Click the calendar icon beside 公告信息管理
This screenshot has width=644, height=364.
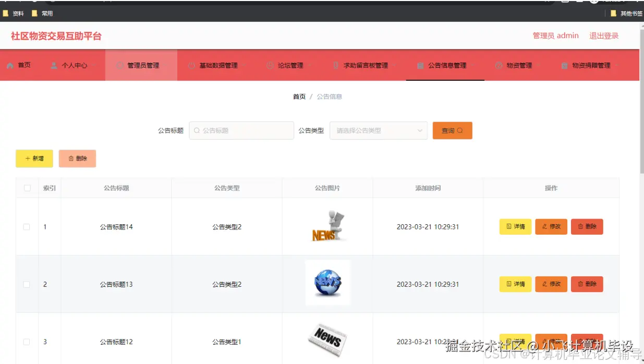pos(420,66)
